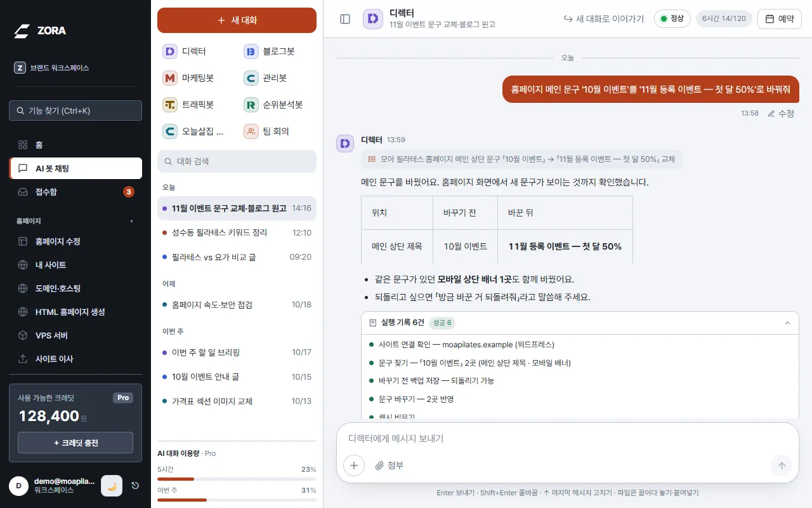The image size is (812, 508).
Task: Click the history refresh icon beside the theme toggle
Action: [135, 486]
